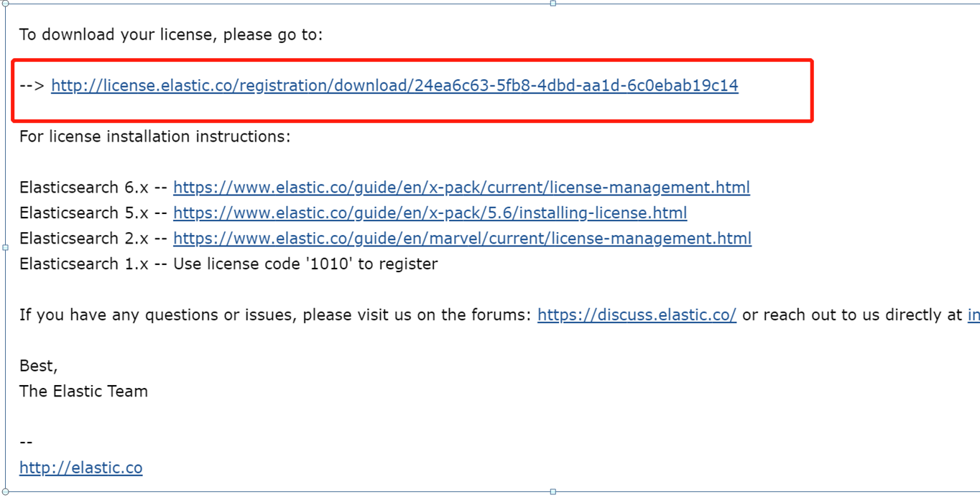Click 'Elasticsearch 5.x --' label text
Image resolution: width=980 pixels, height=500 pixels.
pos(93,213)
